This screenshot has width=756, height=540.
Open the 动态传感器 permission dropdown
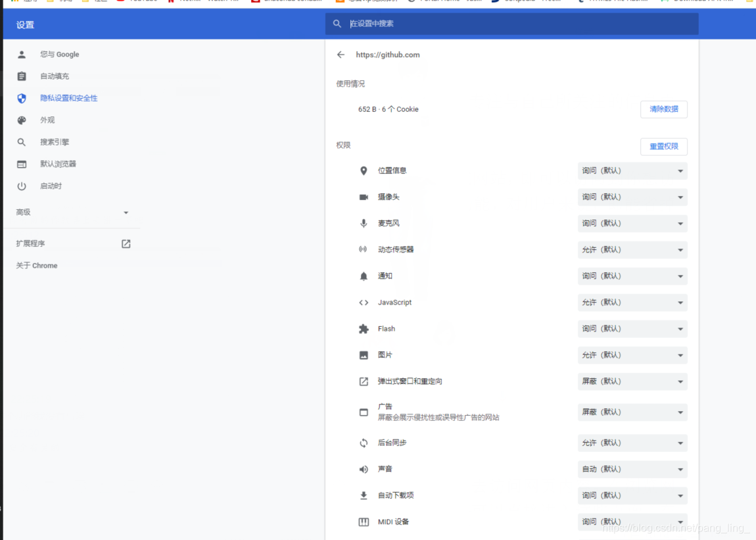(632, 250)
